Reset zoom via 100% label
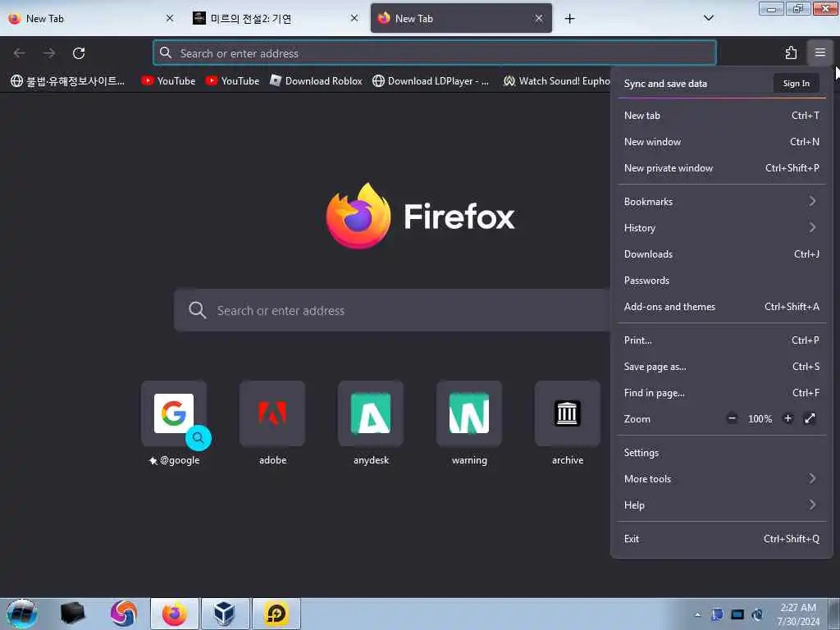Viewport: 840px width, 630px height. [760, 419]
